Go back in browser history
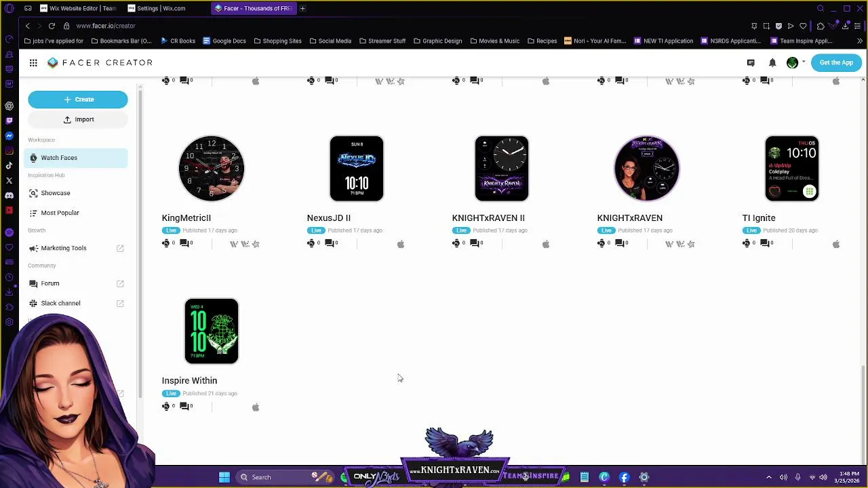This screenshot has height=488, width=868. 27,26
